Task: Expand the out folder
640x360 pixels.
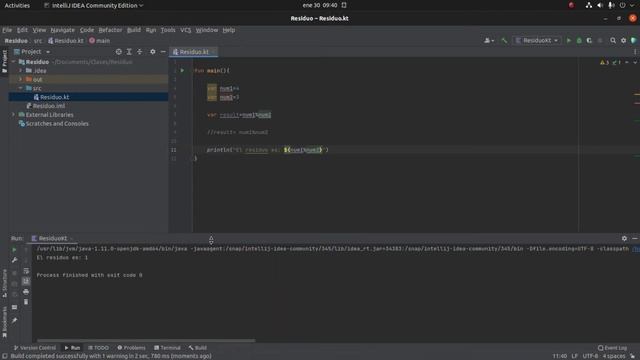Action: [x=21, y=79]
